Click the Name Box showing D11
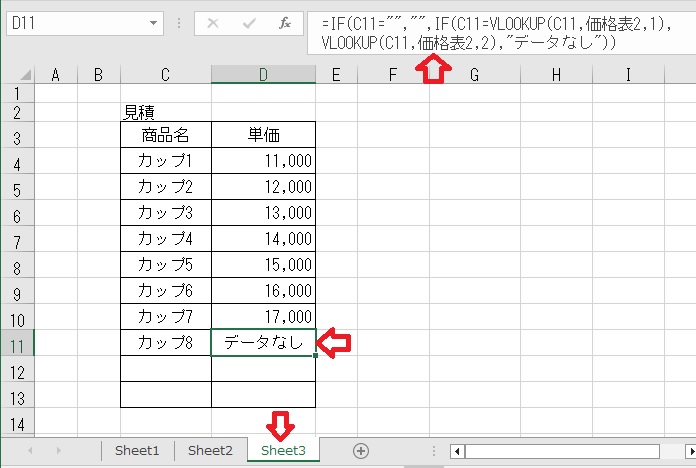The height and width of the screenshot is (468, 696). [x=70, y=22]
